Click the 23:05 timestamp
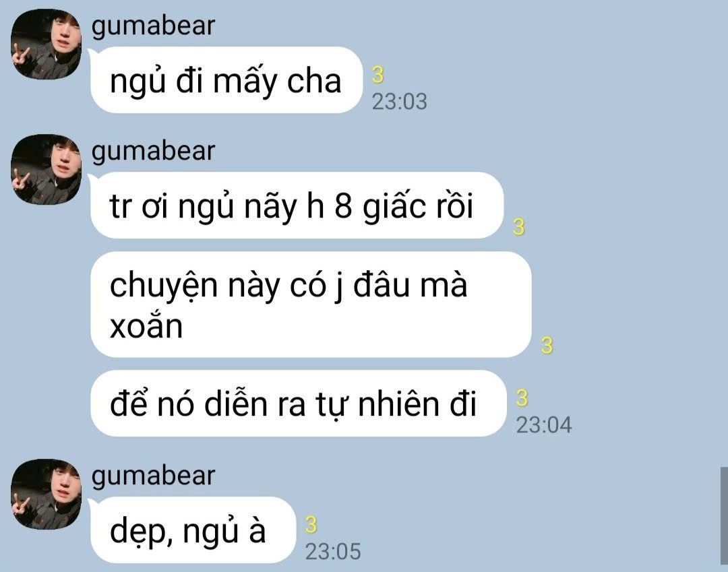The image size is (728, 572). (333, 552)
